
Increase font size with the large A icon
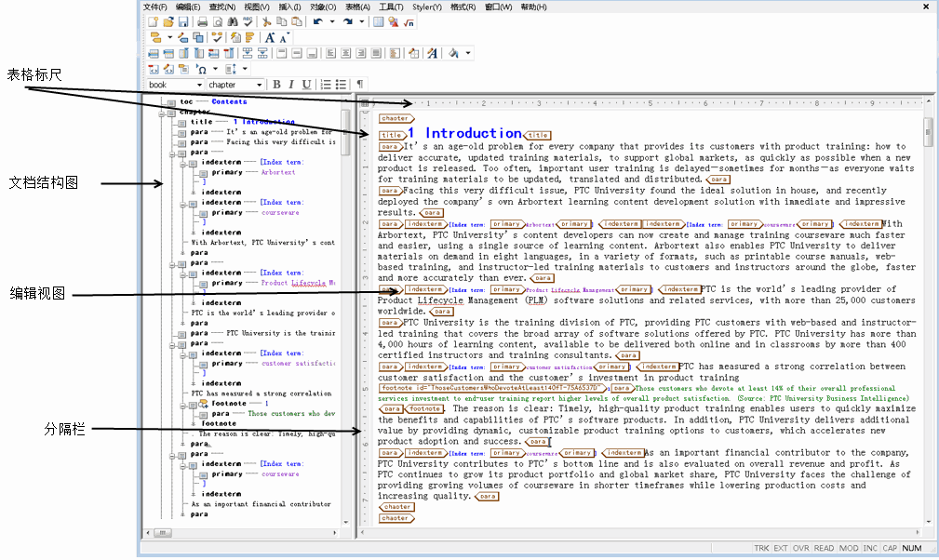click(270, 37)
